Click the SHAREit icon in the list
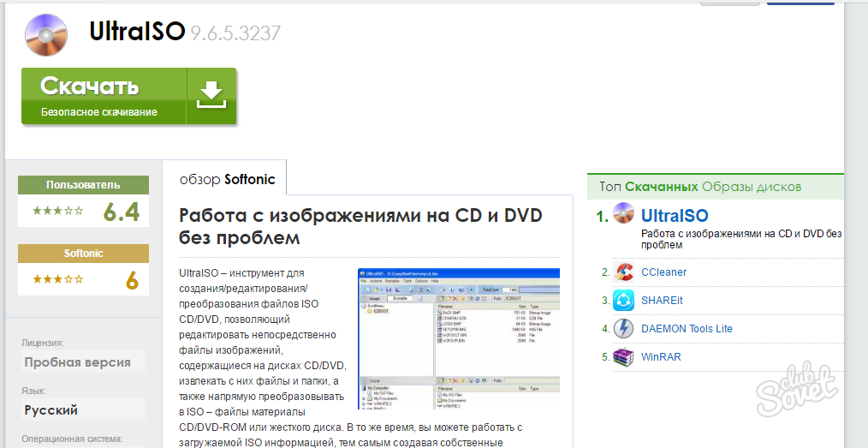Image resolution: width=868 pixels, height=448 pixels. click(624, 301)
